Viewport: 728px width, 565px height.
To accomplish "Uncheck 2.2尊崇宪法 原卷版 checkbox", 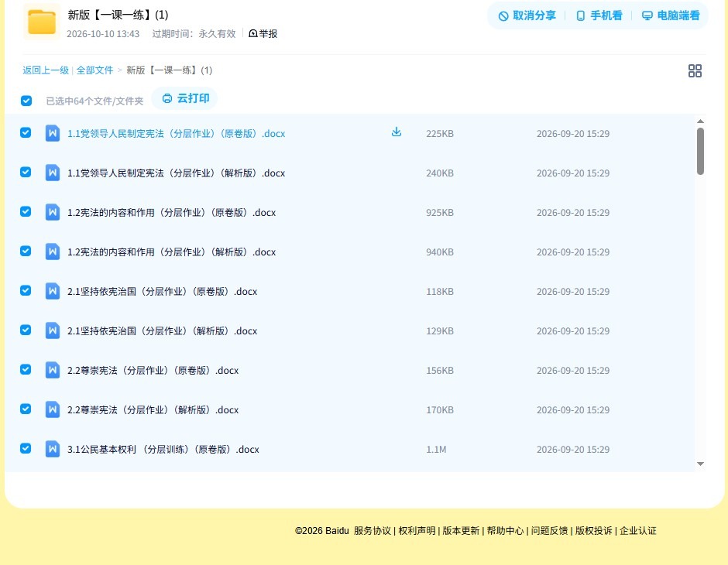I will coord(26,369).
